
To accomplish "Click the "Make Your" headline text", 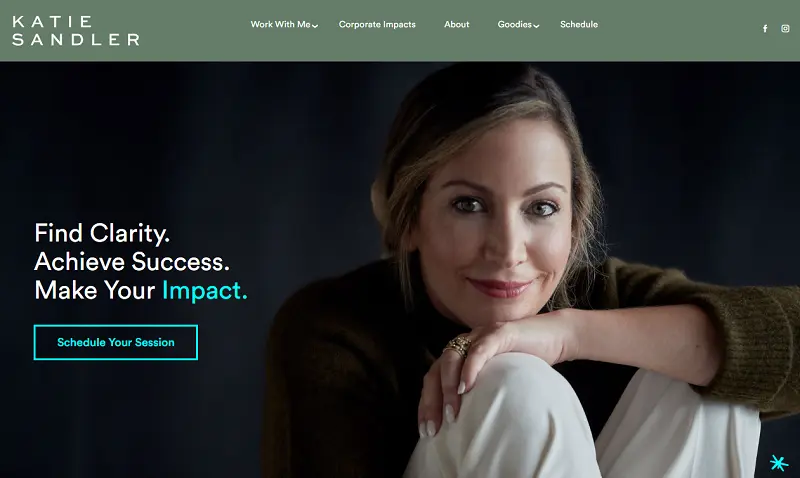I will [94, 290].
